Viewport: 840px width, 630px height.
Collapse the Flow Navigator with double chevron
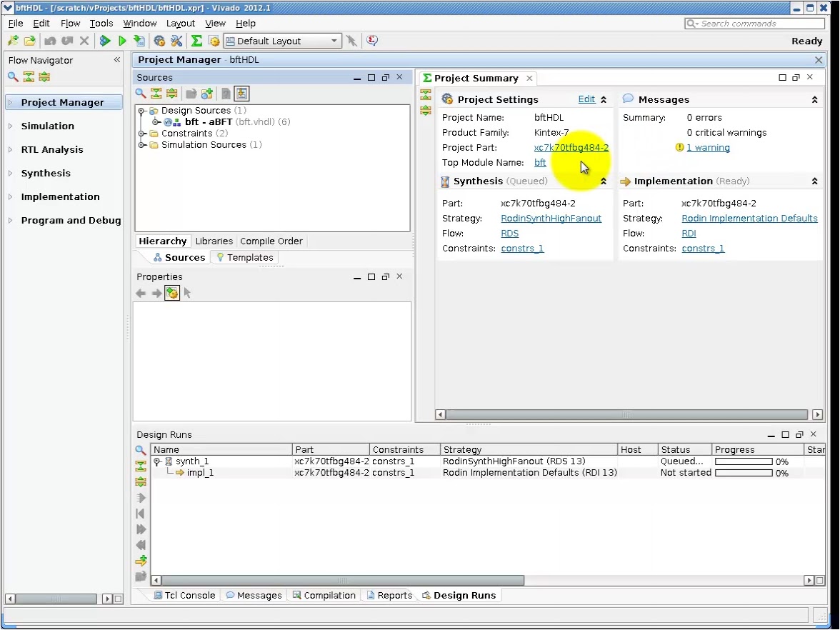[117, 60]
